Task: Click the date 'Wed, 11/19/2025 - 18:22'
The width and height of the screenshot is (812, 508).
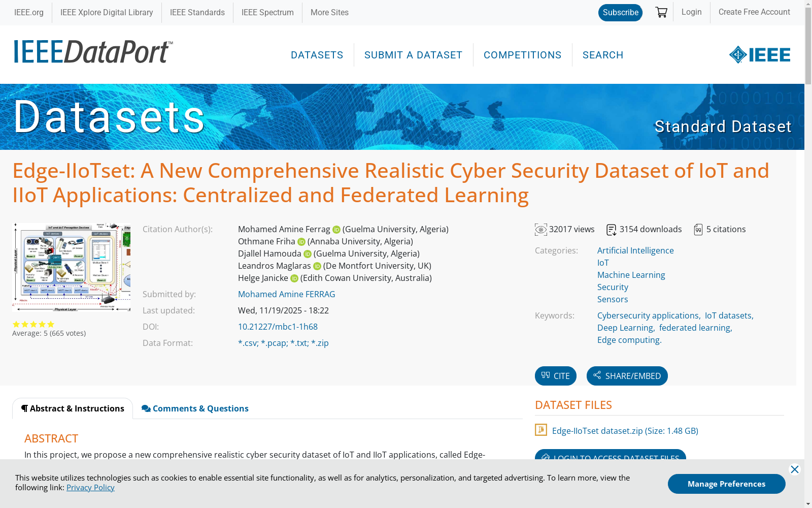Action: tap(283, 310)
